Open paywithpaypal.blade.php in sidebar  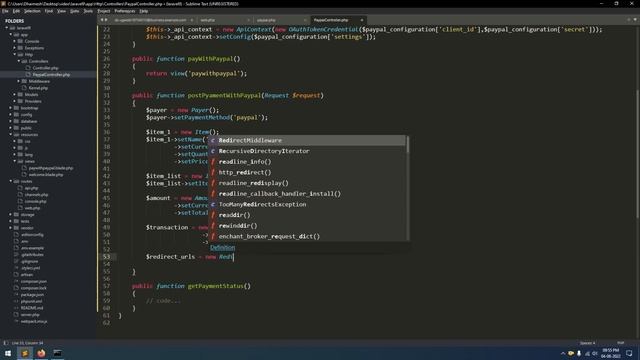point(51,168)
